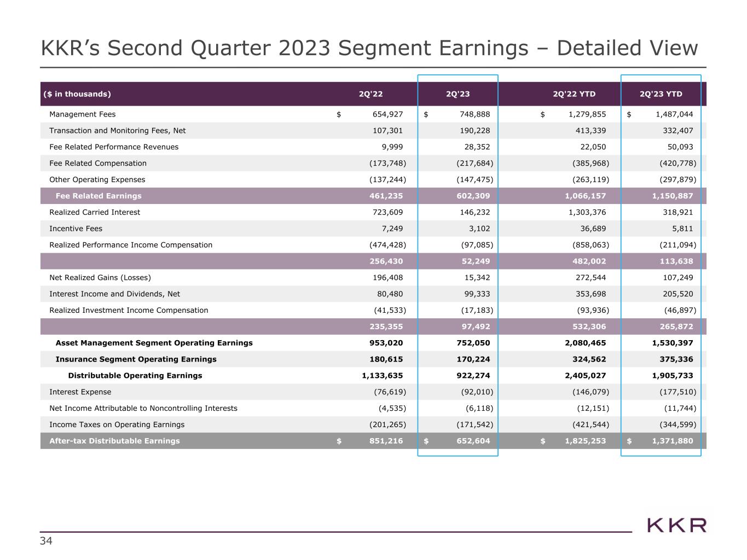Click the After-tax Distributable Earnings row label
Image resolution: width=747 pixels, height=560 pixels.
click(x=114, y=441)
